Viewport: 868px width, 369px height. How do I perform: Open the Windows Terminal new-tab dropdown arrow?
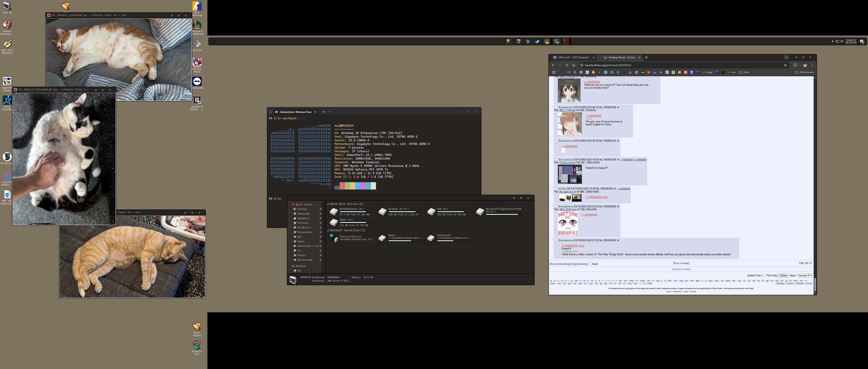[x=329, y=112]
